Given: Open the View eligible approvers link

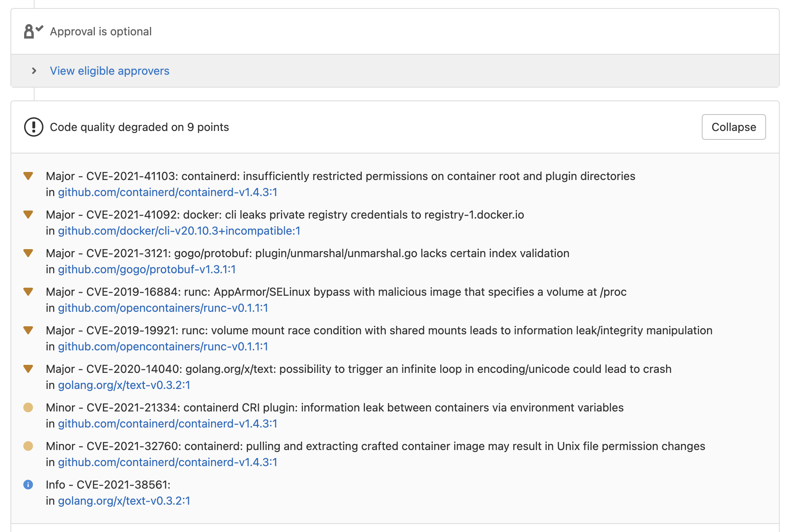Looking at the screenshot, I should click(x=109, y=71).
